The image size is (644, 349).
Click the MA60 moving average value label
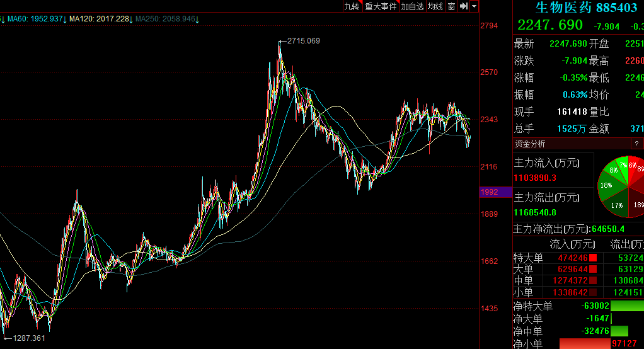(37, 19)
